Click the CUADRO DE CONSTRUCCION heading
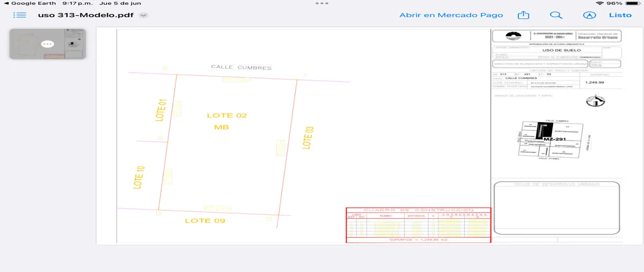 pos(419,210)
